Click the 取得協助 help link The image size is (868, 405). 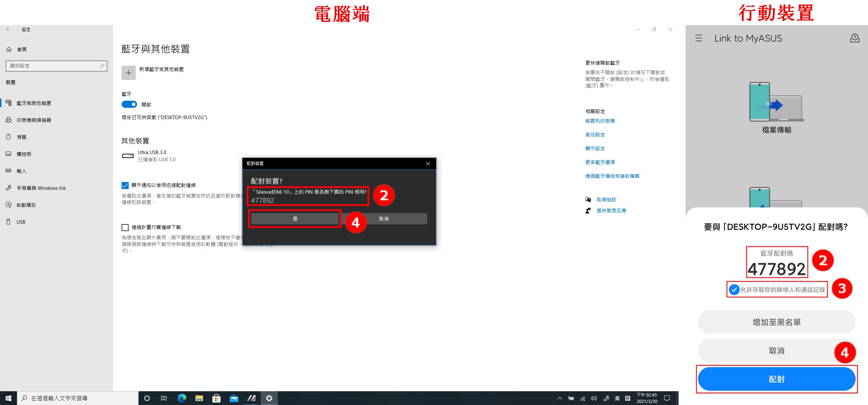click(606, 200)
